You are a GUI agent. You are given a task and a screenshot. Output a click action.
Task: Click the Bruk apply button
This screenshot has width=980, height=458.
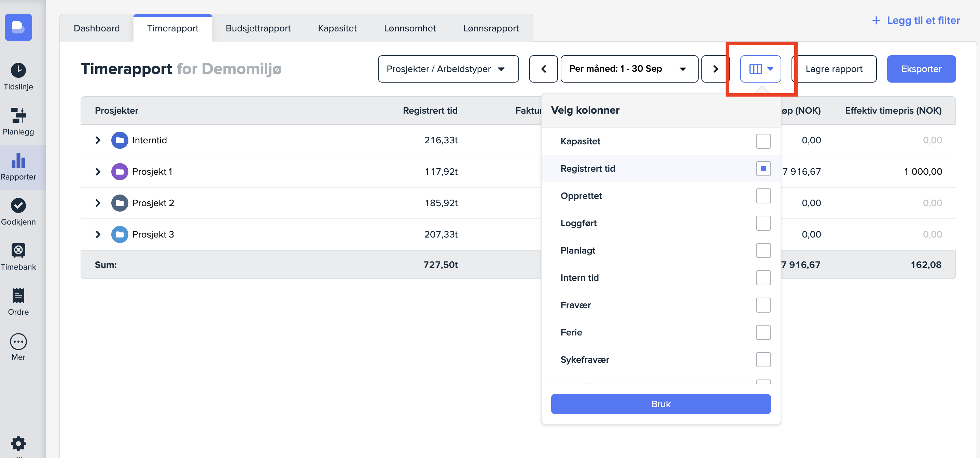coord(660,404)
